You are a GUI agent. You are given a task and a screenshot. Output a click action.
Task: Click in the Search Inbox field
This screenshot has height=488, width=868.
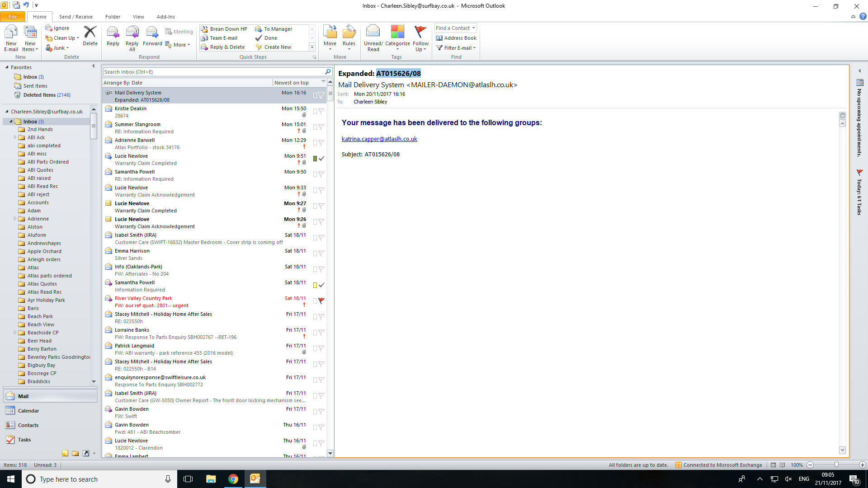[212, 72]
